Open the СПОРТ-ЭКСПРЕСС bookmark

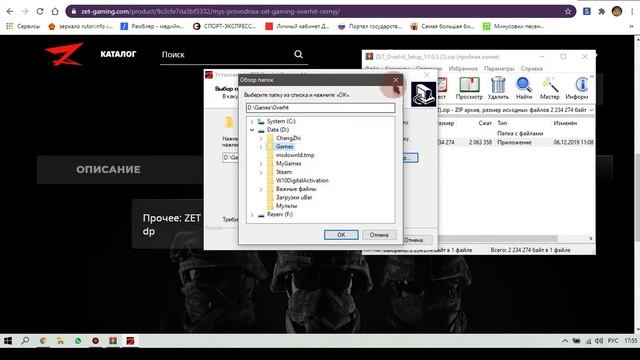click(x=224, y=26)
